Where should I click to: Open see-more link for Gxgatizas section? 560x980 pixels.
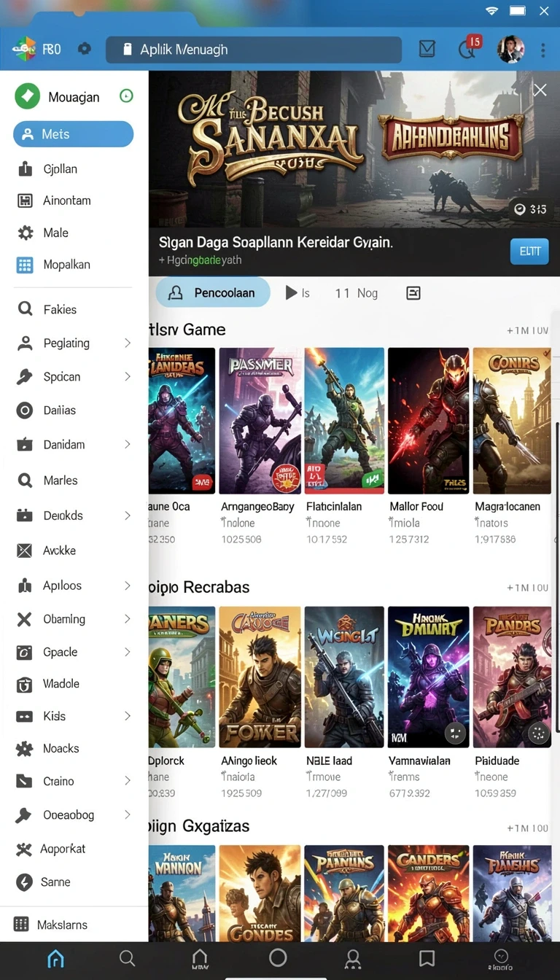coord(528,828)
